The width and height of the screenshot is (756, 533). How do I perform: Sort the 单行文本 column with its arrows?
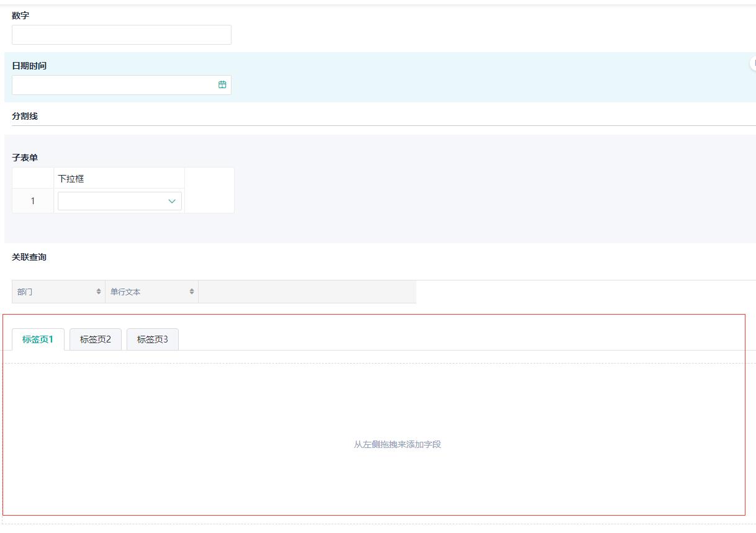tap(192, 292)
